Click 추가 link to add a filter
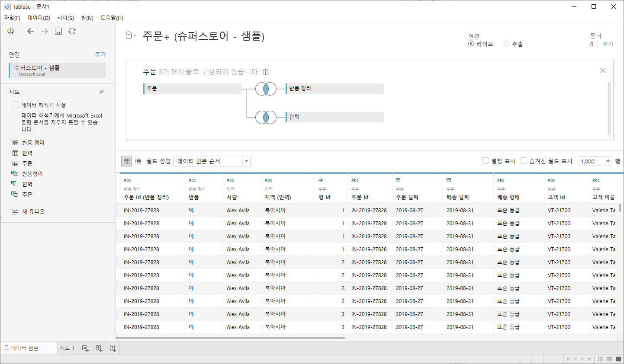Image resolution: width=624 pixels, height=364 pixels. click(608, 44)
